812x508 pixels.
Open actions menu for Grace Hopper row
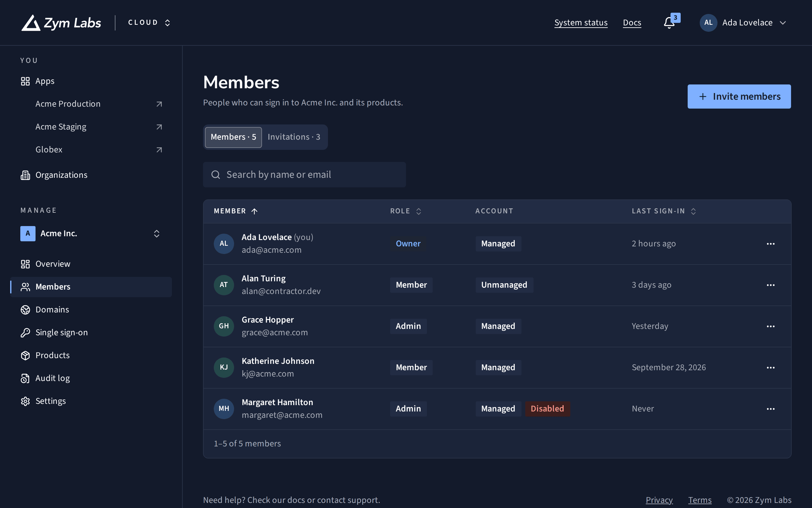[771, 326]
